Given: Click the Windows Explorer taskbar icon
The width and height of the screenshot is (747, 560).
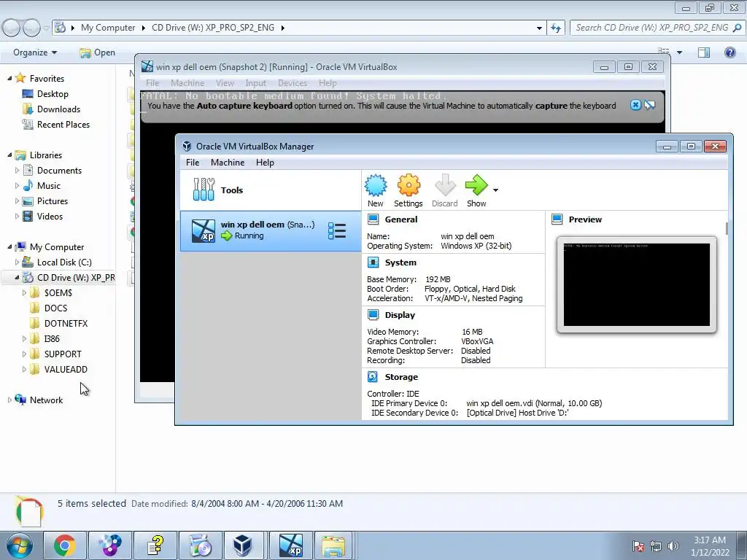Looking at the screenshot, I should click(333, 545).
